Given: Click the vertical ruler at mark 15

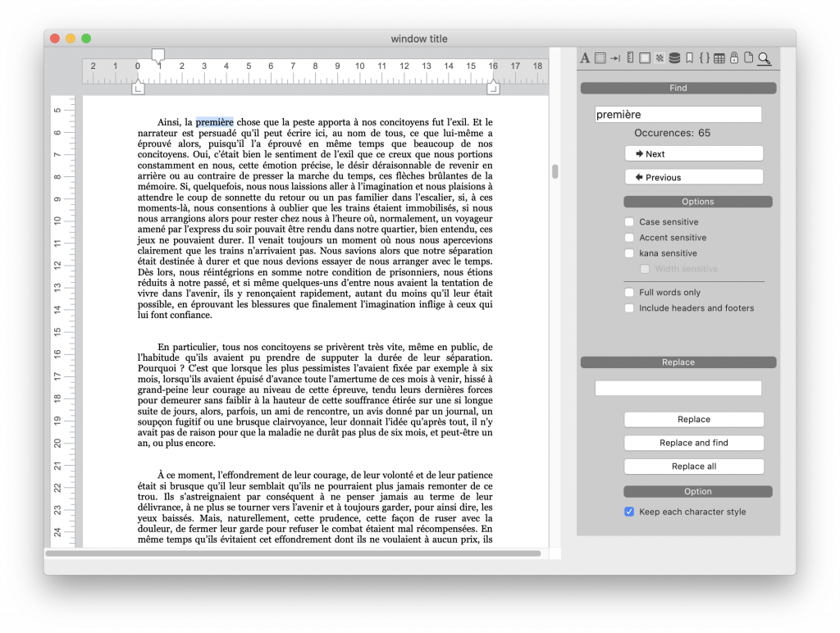Looking at the screenshot, I should coord(57,331).
